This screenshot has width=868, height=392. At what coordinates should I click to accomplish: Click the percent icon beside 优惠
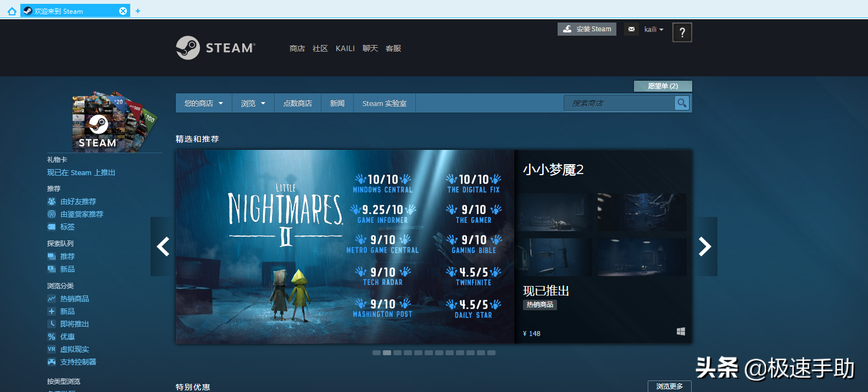point(52,337)
